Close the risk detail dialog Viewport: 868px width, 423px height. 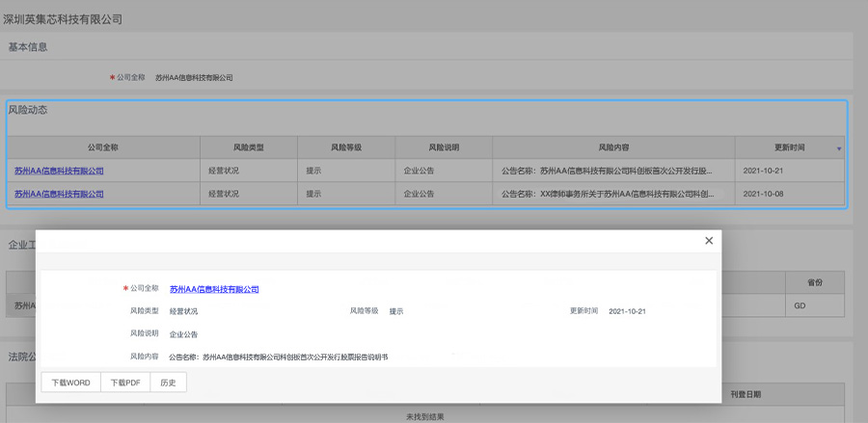click(x=709, y=241)
